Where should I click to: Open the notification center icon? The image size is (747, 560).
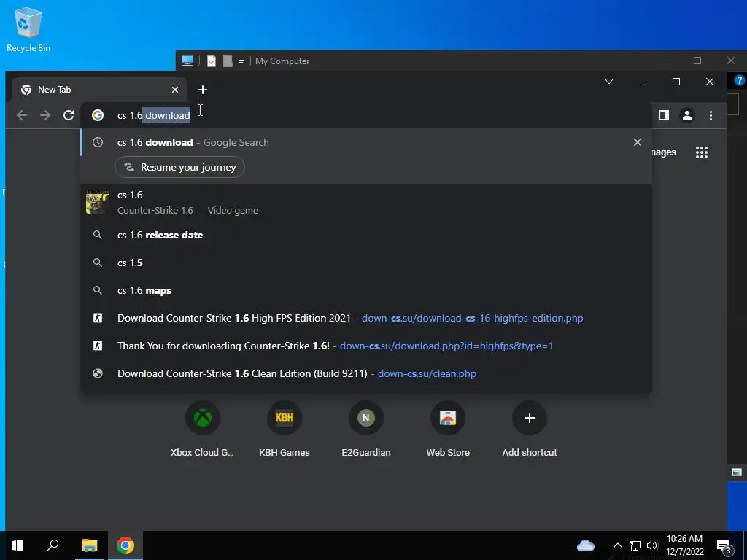pyautogui.click(x=724, y=545)
